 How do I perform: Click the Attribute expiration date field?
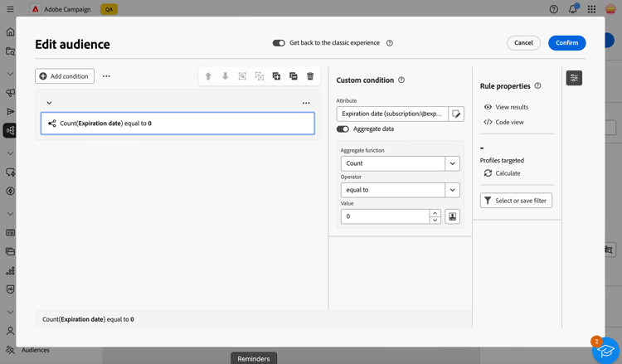[x=392, y=114]
